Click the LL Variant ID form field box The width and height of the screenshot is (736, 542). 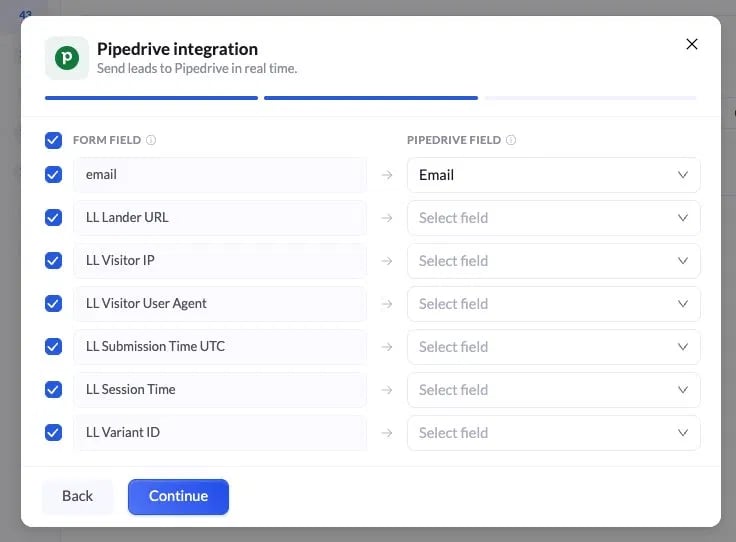pos(220,433)
